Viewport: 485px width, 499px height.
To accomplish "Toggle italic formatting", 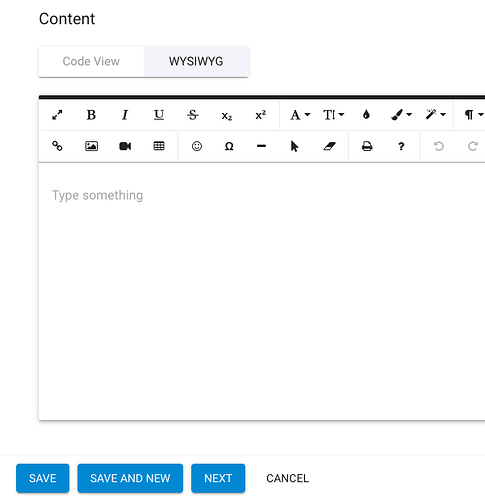I will pos(125,115).
